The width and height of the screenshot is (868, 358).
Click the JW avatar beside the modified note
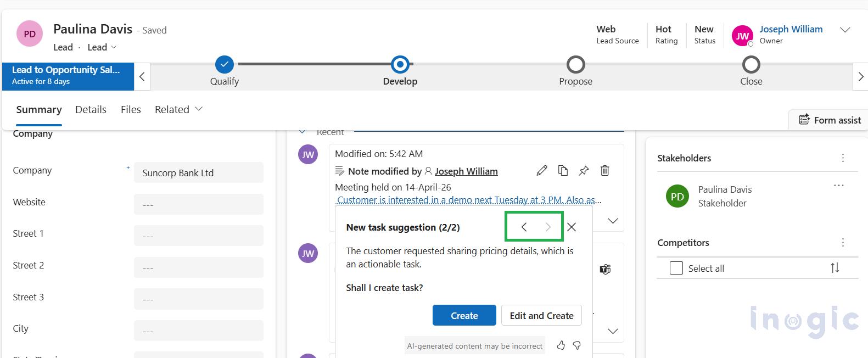tap(308, 154)
